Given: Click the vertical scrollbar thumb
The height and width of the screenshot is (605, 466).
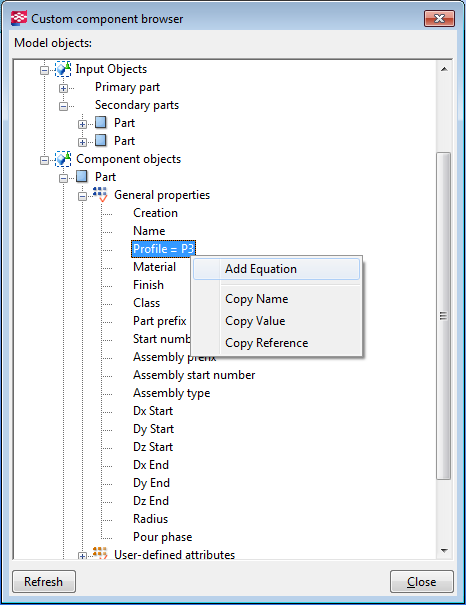Looking at the screenshot, I should tap(444, 316).
